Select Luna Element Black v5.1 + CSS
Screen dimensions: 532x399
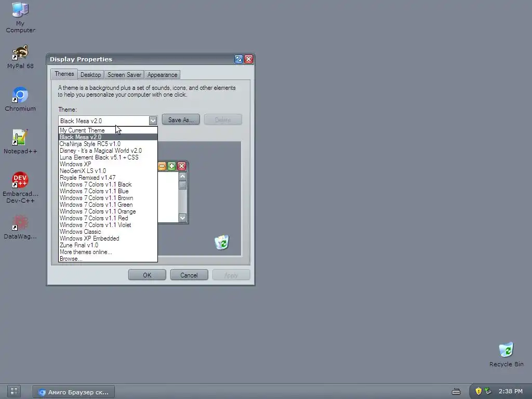coord(108,157)
